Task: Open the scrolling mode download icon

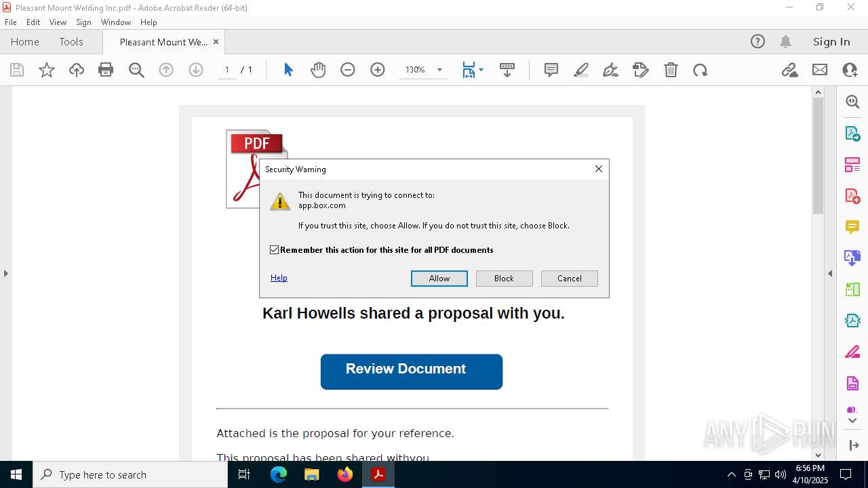Action: (507, 70)
